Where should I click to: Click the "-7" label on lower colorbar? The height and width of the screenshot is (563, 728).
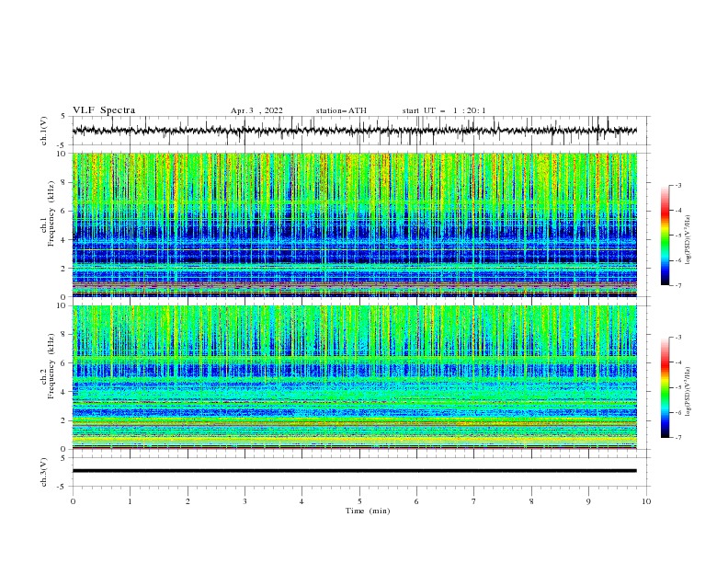click(x=678, y=438)
